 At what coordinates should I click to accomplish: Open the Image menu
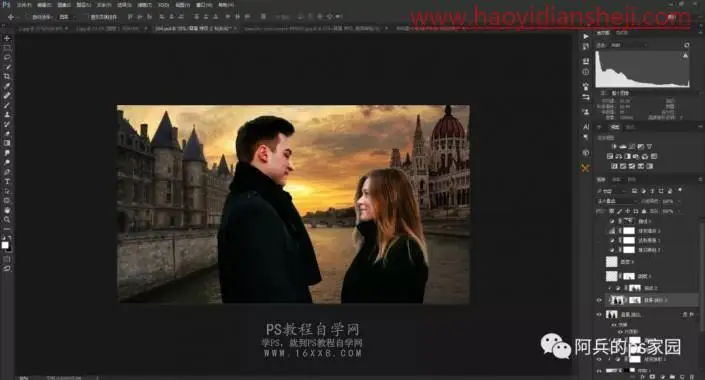point(64,5)
